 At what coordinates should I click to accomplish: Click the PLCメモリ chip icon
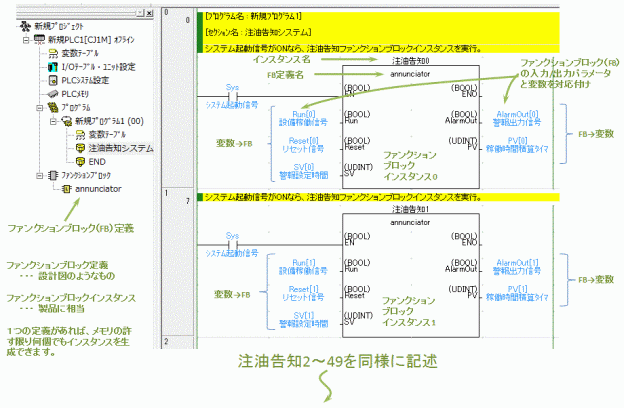(x=53, y=94)
